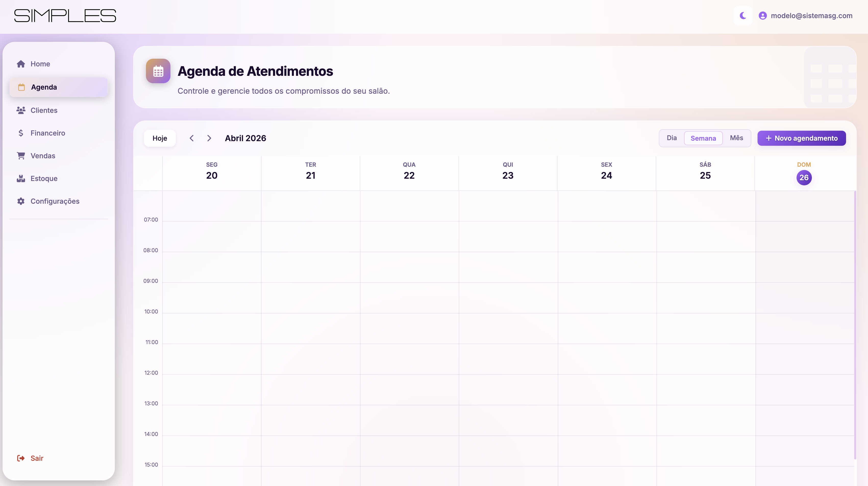Click the 10:00 time label

[151, 312]
